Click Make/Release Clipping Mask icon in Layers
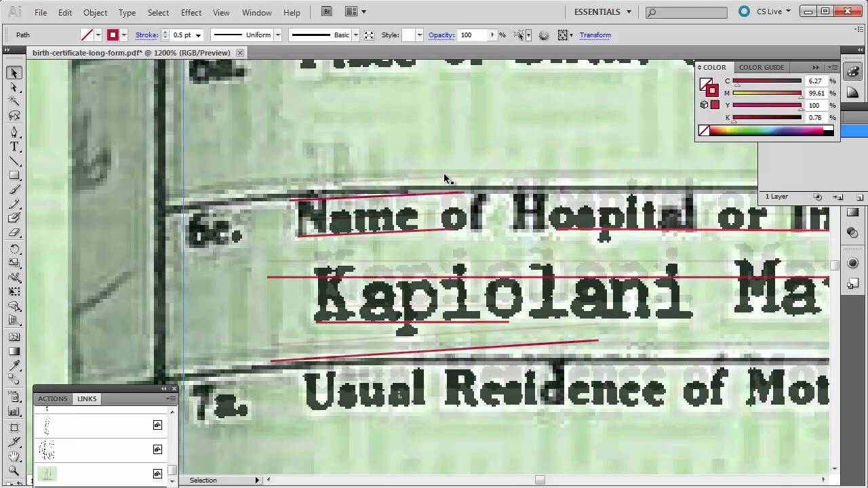Screen dimensions: 868x488 818,197
